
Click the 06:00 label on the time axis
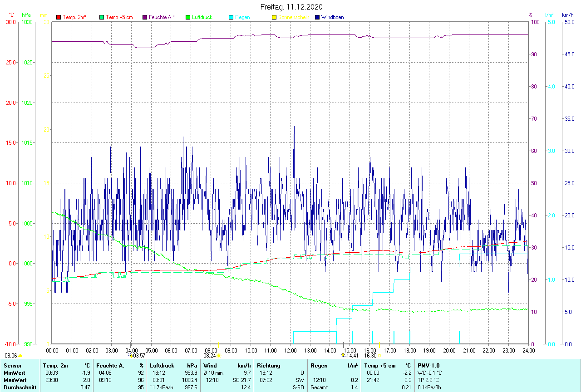click(x=171, y=350)
